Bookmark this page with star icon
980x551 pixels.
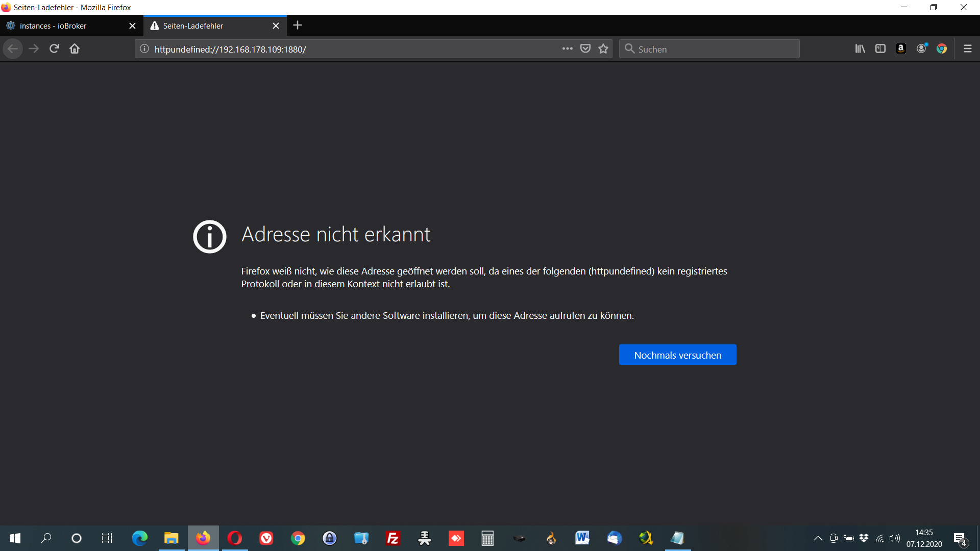coord(603,49)
